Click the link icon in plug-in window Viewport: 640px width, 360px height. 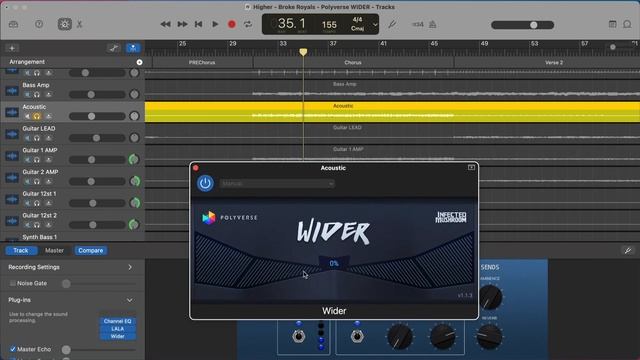point(471,167)
